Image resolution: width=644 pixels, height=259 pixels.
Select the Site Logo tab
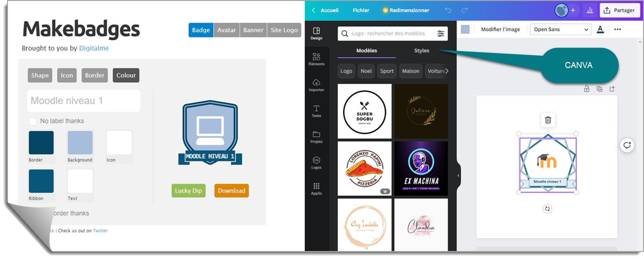284,30
